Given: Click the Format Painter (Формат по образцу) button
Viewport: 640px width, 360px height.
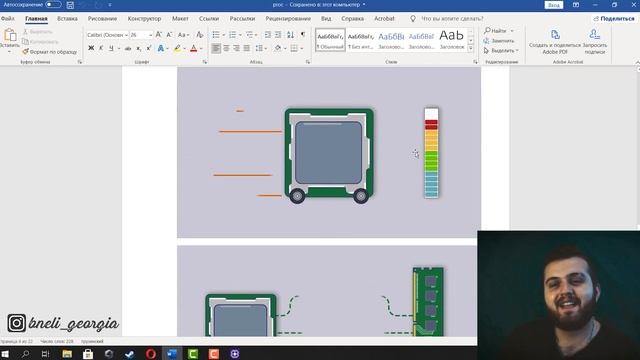Looking at the screenshot, I should pos(49,52).
